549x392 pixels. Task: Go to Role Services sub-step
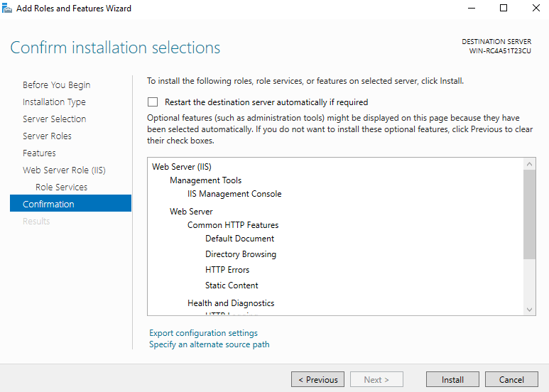click(61, 187)
